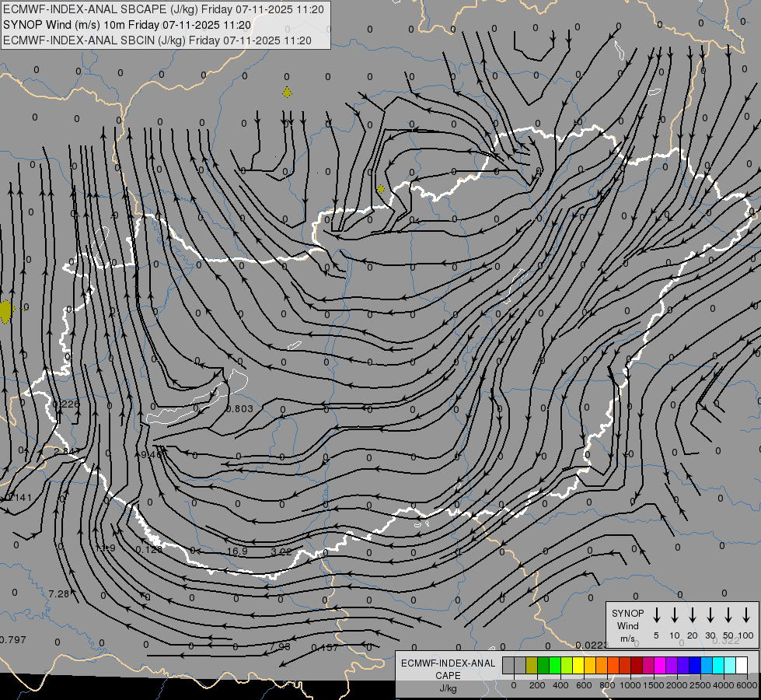This screenshot has height=700, width=761.
Task: Click the 16.9 value near the southern border
Action: (237, 551)
